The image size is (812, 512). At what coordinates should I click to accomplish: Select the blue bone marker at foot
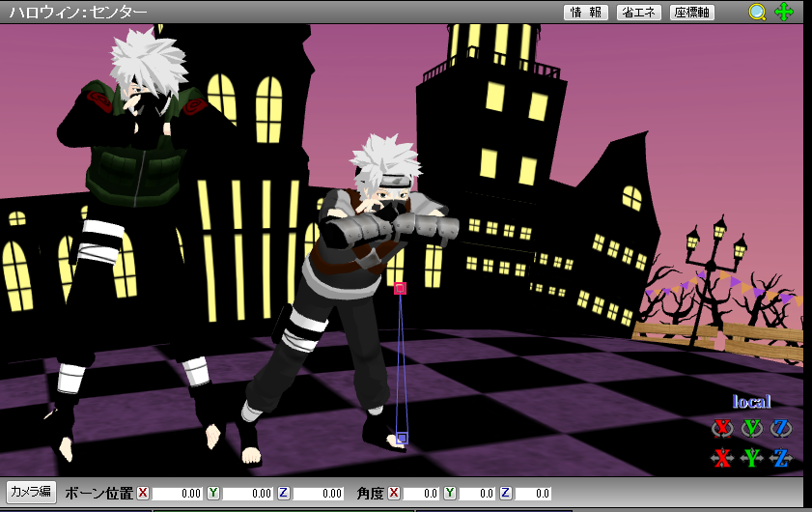[402, 439]
